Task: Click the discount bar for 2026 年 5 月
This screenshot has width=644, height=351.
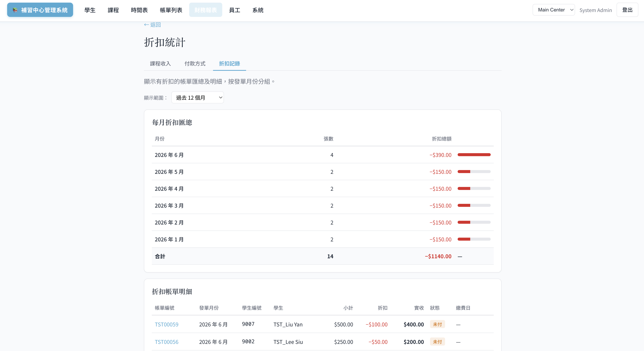Action: (x=474, y=172)
